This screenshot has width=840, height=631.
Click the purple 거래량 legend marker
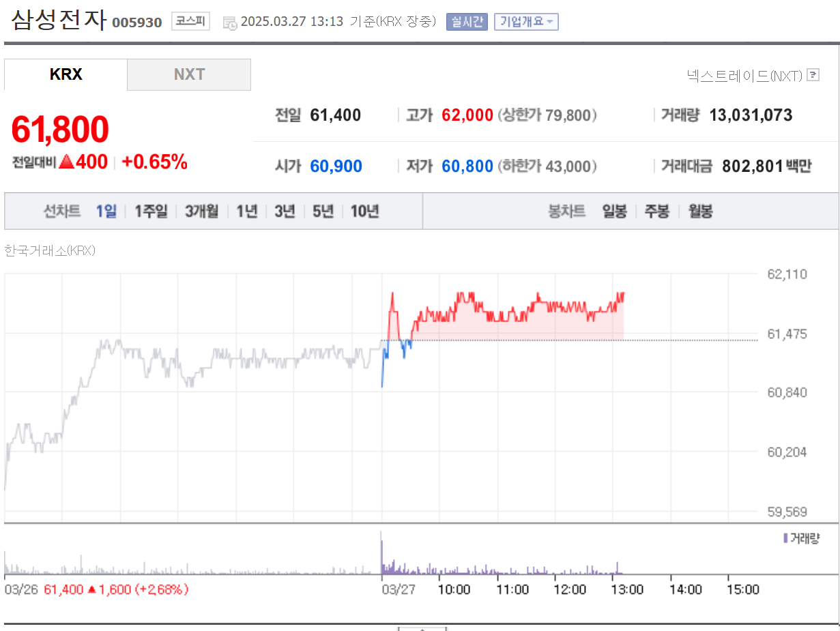tap(785, 538)
